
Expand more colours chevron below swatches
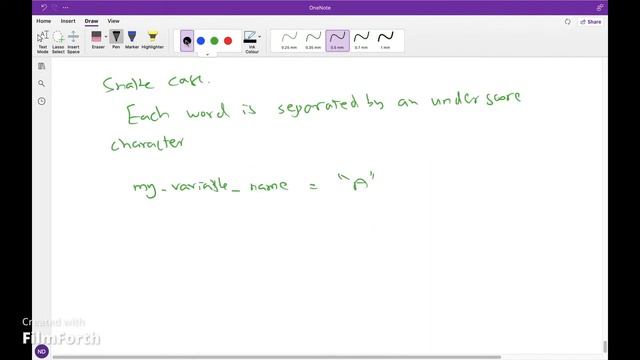[x=207, y=54]
